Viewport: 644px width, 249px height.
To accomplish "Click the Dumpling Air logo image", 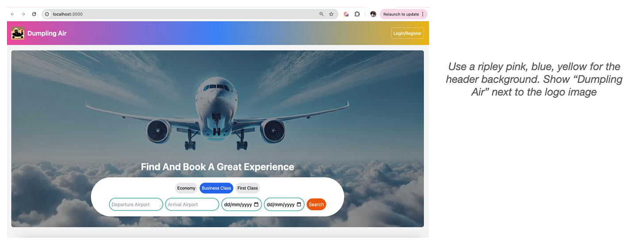I will [x=18, y=33].
